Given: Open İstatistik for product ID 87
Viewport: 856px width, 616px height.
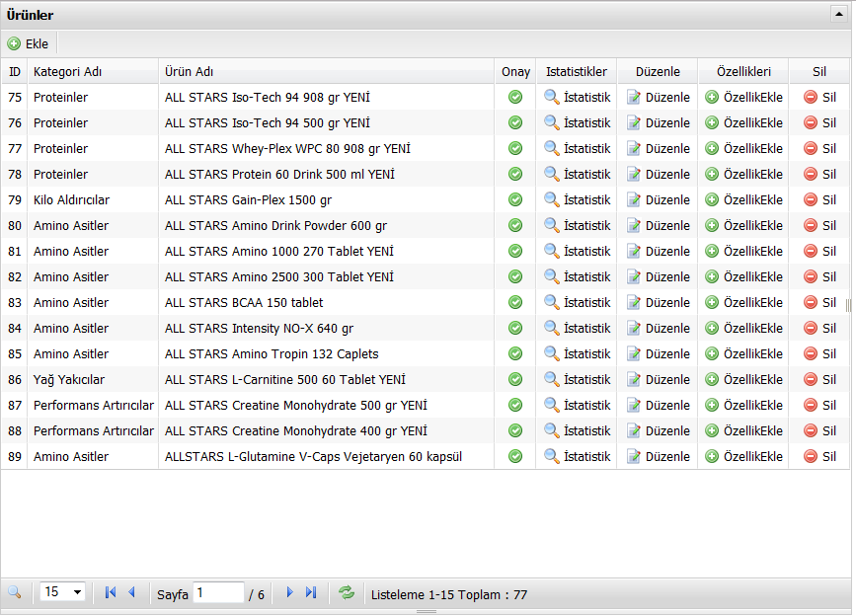Looking at the screenshot, I should [x=577, y=405].
